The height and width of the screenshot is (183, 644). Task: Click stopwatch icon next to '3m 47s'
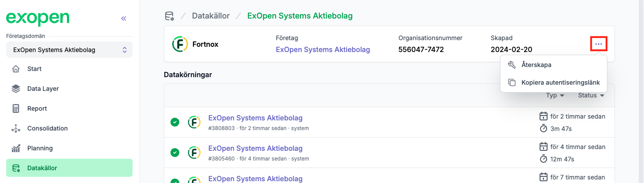[544, 128]
